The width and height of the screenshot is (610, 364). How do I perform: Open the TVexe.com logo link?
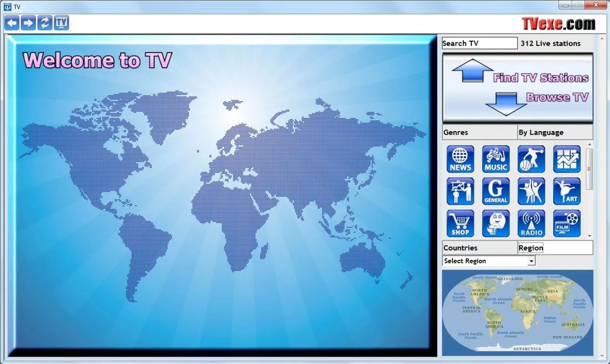[558, 24]
